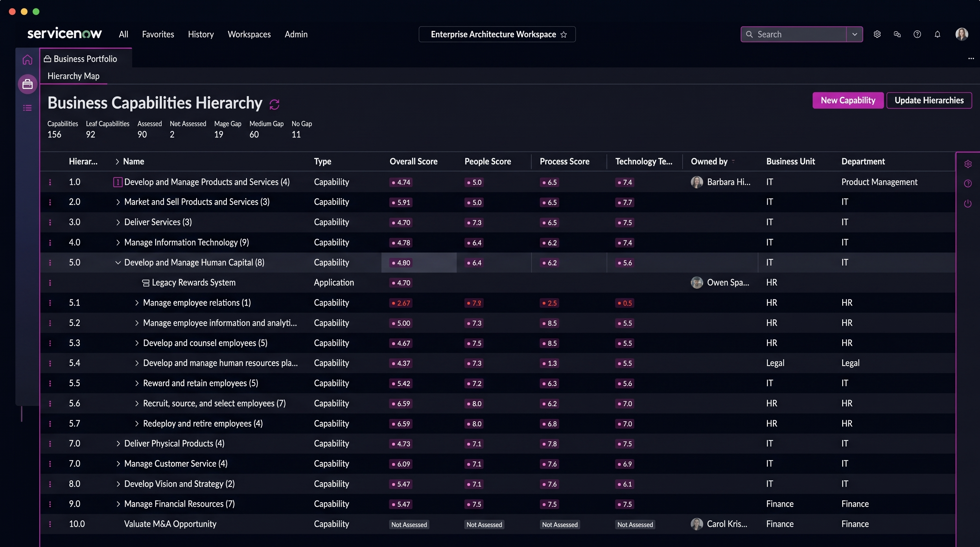The height and width of the screenshot is (547, 980).
Task: Expand Recruit, source, and select employees
Action: pos(137,403)
